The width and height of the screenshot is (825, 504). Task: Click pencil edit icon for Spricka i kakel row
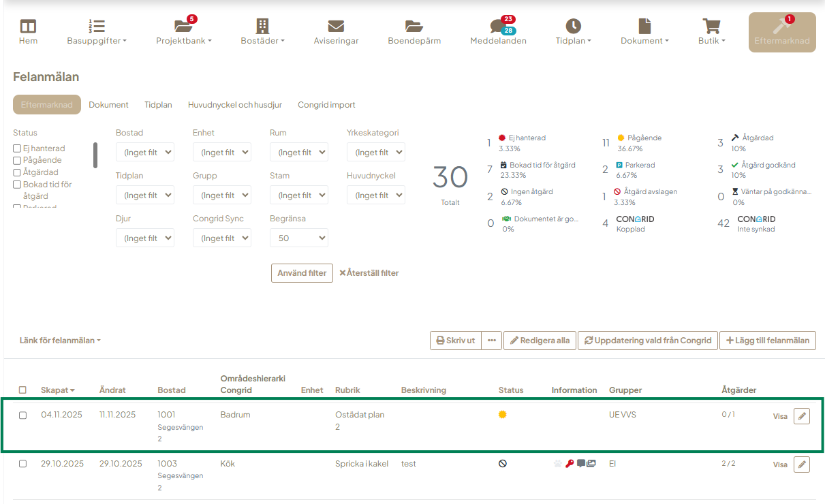coord(802,464)
